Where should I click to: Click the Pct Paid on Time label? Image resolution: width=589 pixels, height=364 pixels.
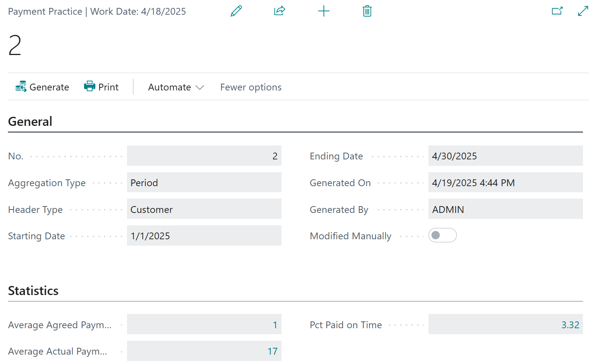(346, 325)
